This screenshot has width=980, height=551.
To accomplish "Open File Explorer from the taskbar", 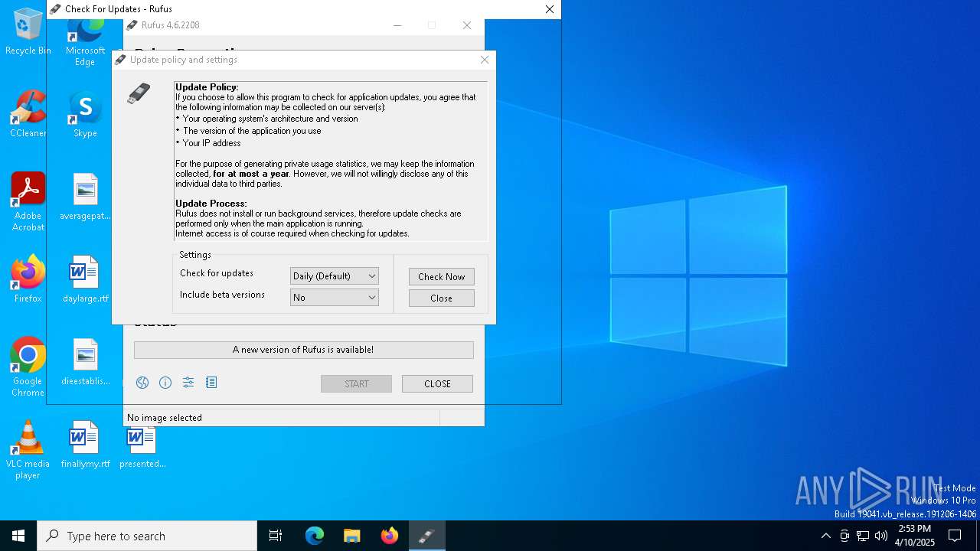I will click(x=352, y=536).
